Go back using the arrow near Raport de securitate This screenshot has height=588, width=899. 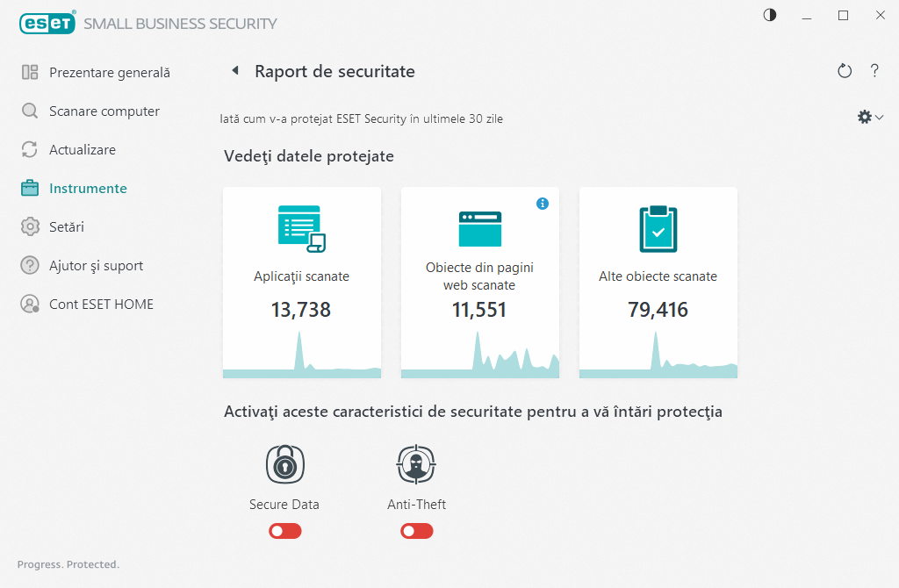pyautogui.click(x=234, y=71)
